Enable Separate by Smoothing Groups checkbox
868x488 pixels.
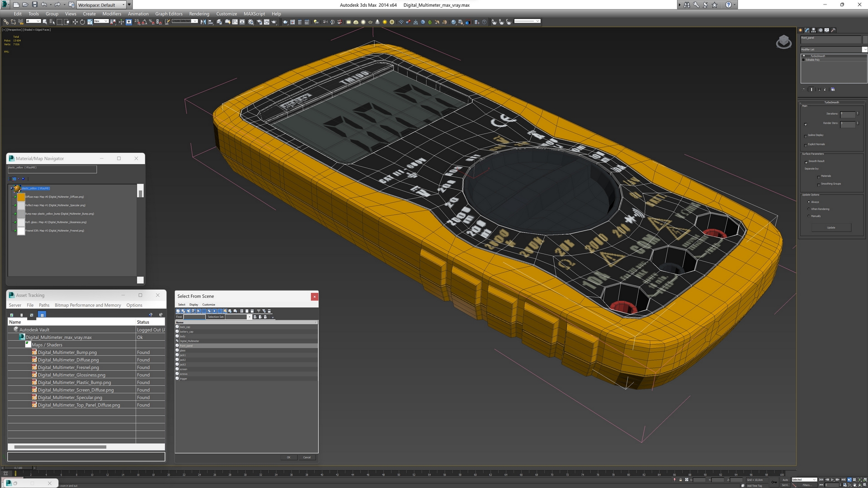pyautogui.click(x=819, y=184)
